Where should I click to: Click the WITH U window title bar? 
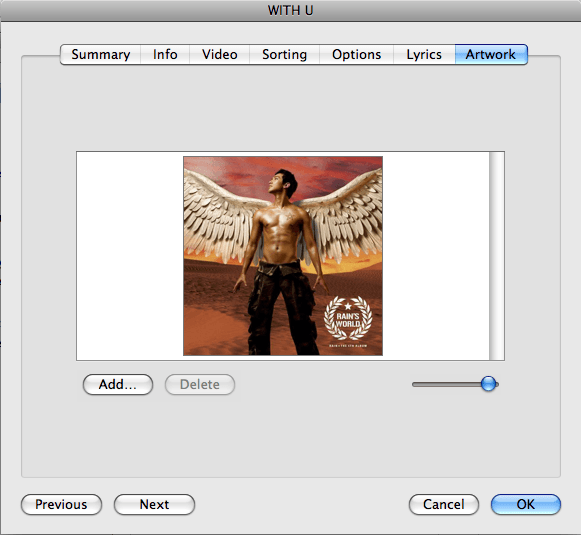[x=290, y=10]
